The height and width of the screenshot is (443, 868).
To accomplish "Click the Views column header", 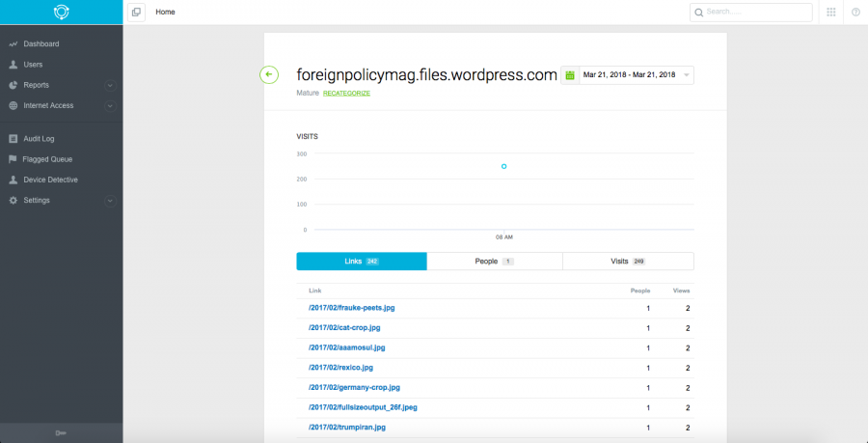I will coord(682,291).
